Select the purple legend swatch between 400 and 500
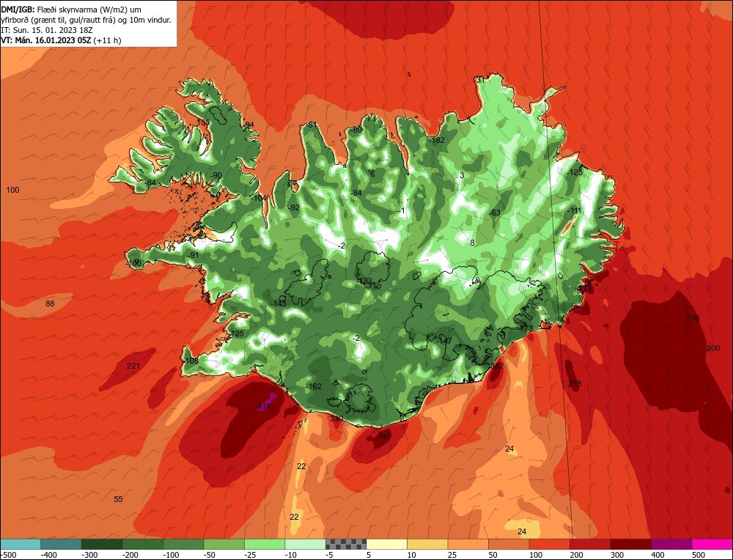This screenshot has width=733, height=560. pyautogui.click(x=671, y=544)
